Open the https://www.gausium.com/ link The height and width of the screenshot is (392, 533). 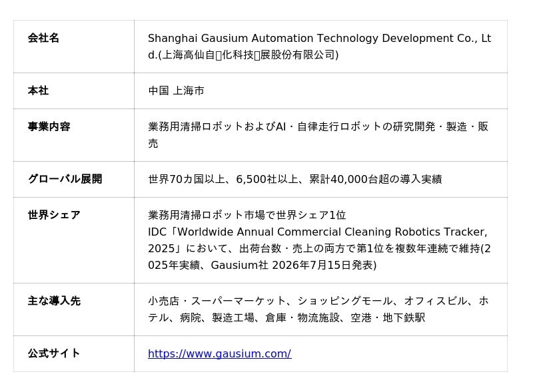pyautogui.click(x=220, y=353)
